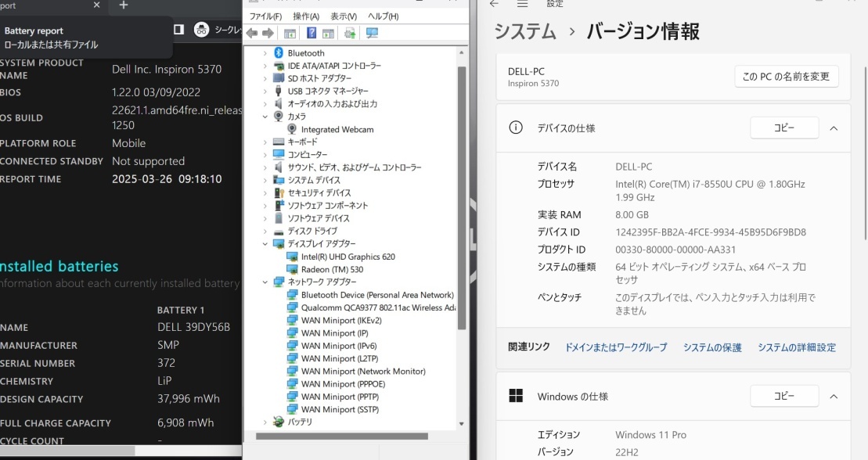
Task: Select WAN Miniport (L2TP)
Action: pos(340,359)
